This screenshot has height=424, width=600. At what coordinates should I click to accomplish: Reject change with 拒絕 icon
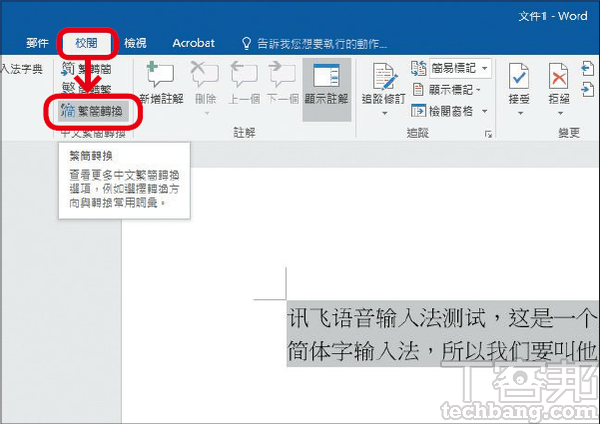click(559, 76)
